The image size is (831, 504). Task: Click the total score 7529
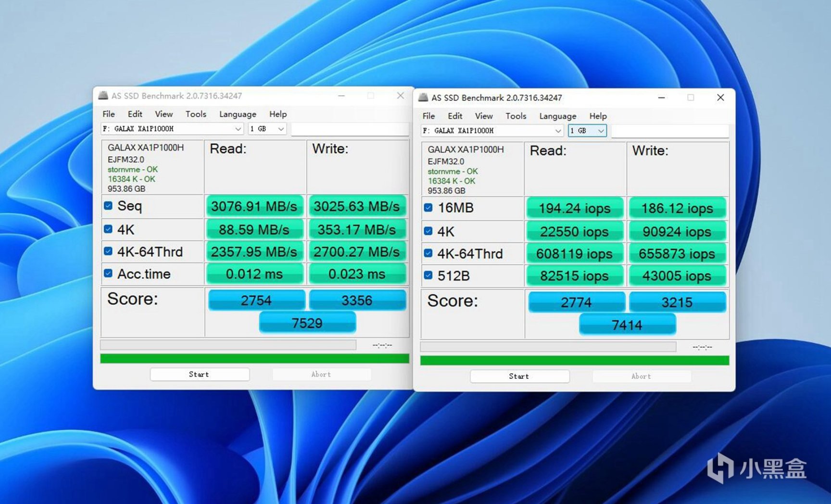pos(307,322)
